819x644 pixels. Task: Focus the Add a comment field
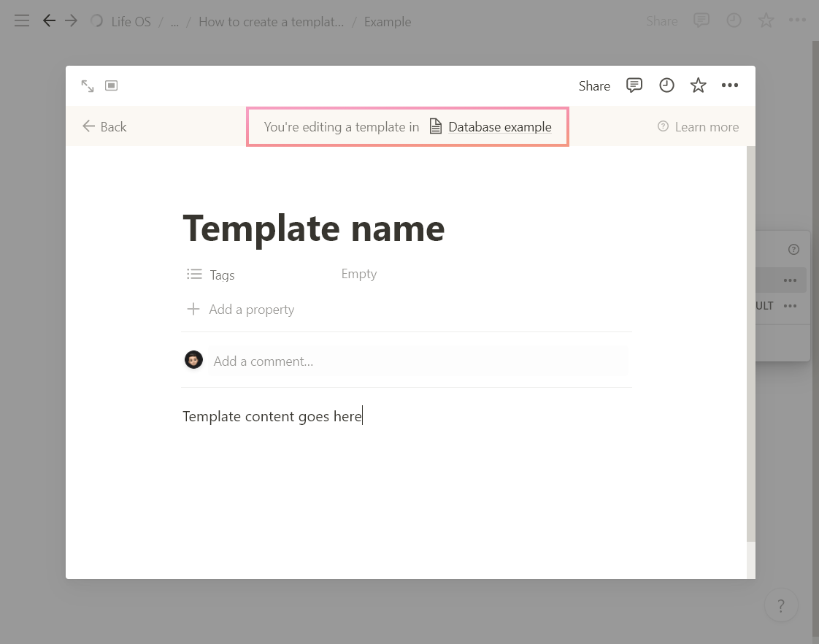point(418,361)
